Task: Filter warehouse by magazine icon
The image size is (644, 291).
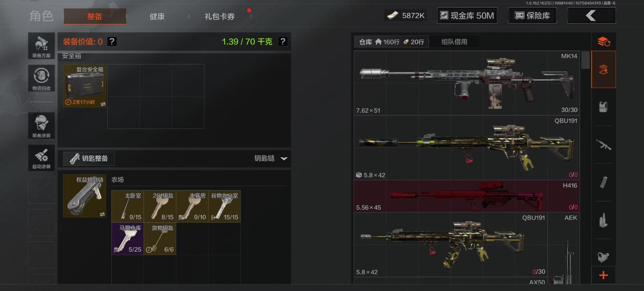Action: click(603, 182)
